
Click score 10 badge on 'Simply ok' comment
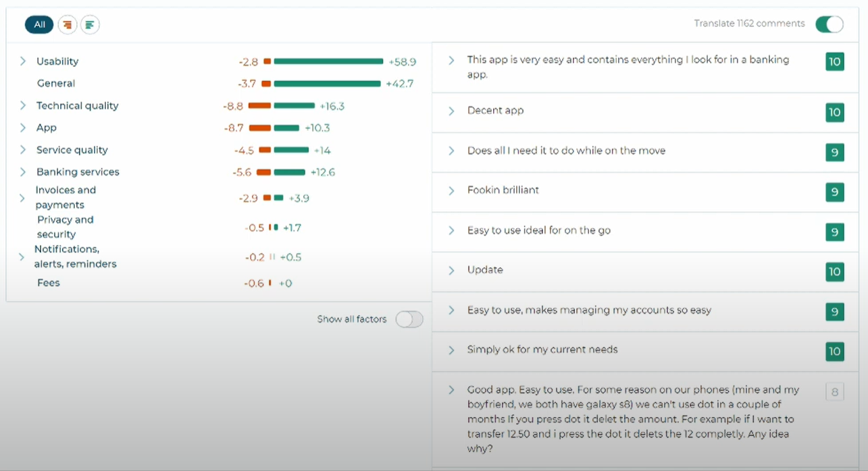[x=835, y=352]
